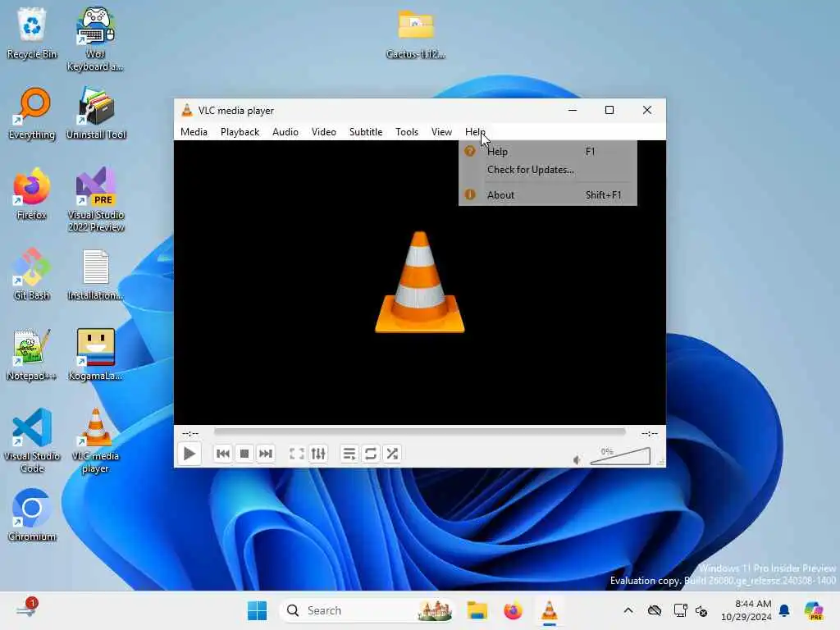
Task: Open File Explorer from taskbar
Action: point(477,610)
